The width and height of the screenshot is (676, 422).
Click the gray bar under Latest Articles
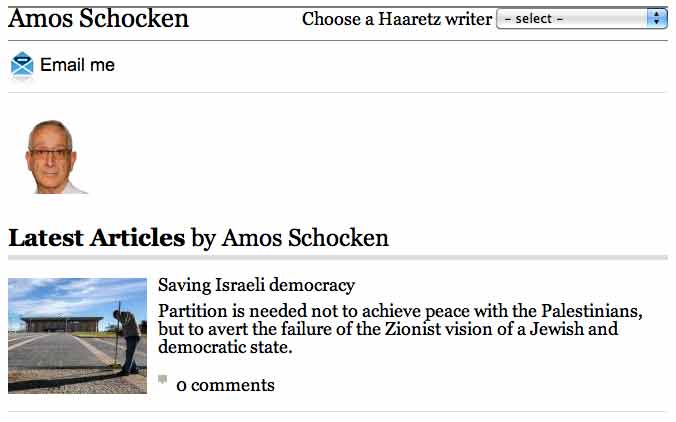(337, 258)
